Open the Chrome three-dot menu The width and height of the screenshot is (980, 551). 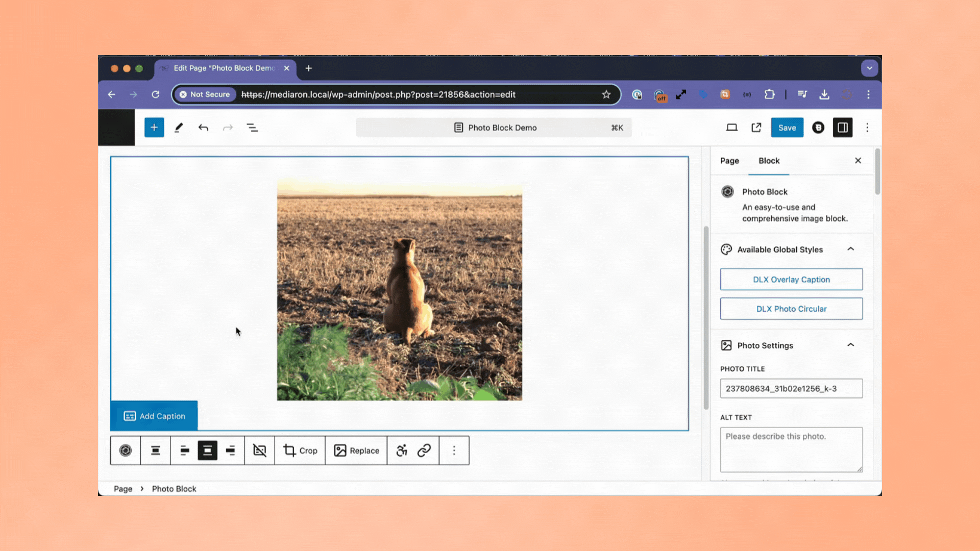(868, 94)
